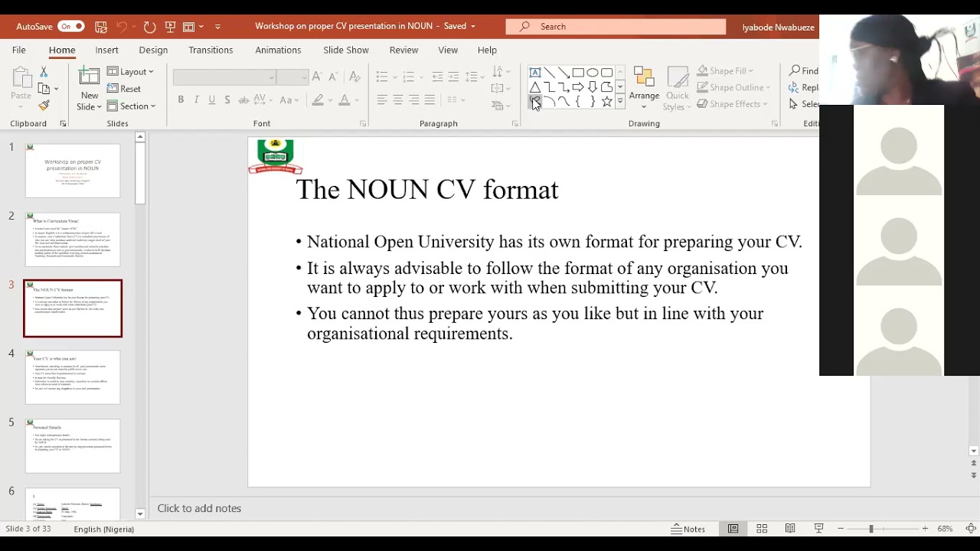Open the font name combo box

224,77
